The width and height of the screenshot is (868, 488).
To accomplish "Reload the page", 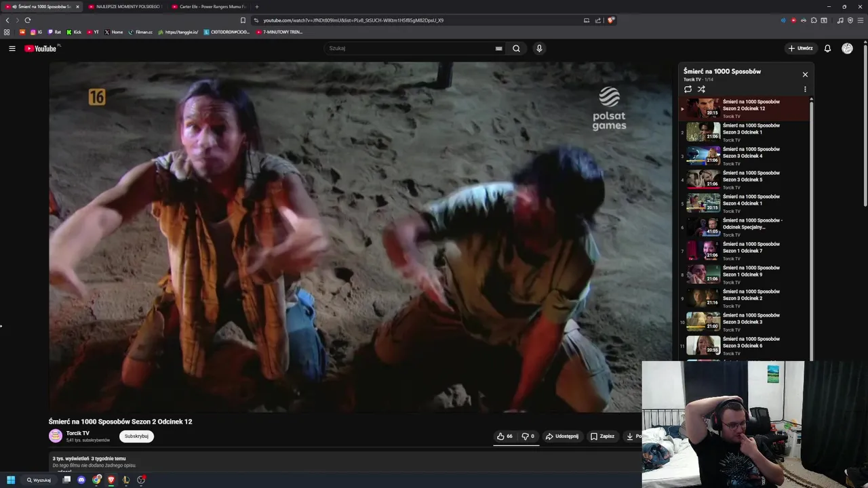I will 28,20.
